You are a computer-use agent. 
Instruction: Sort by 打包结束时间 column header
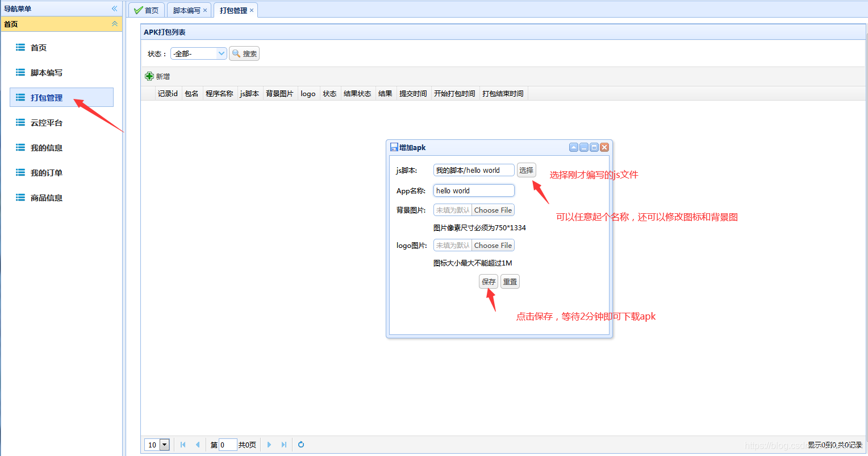click(503, 93)
